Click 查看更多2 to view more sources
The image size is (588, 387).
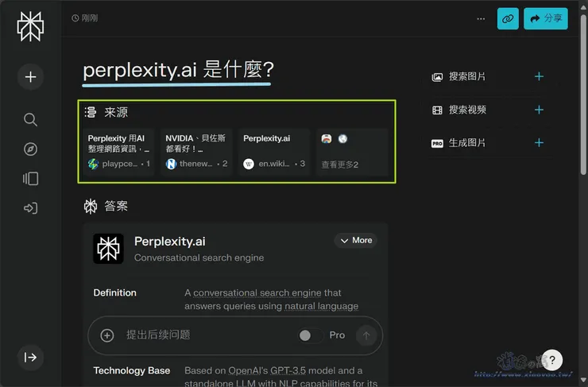click(x=352, y=152)
